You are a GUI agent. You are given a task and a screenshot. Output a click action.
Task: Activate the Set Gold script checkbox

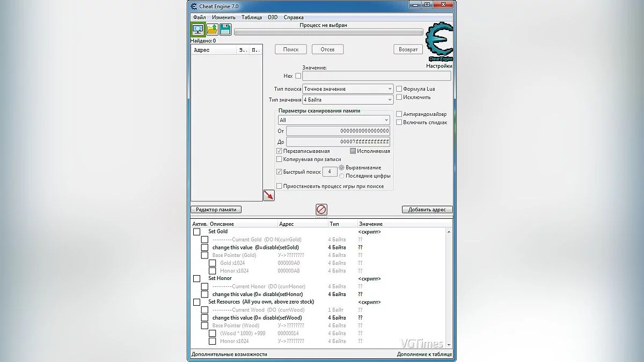coord(196,232)
